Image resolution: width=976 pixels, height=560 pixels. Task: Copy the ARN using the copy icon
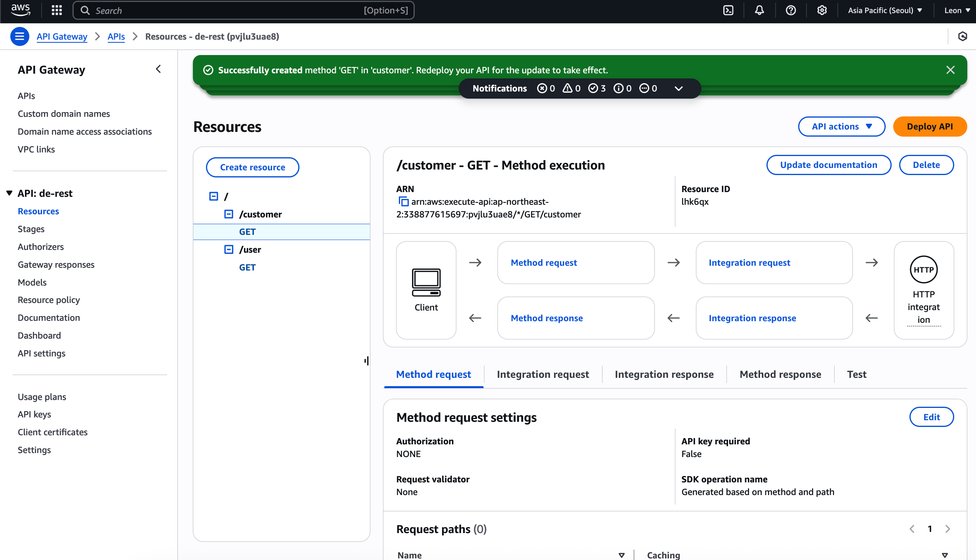(x=403, y=202)
